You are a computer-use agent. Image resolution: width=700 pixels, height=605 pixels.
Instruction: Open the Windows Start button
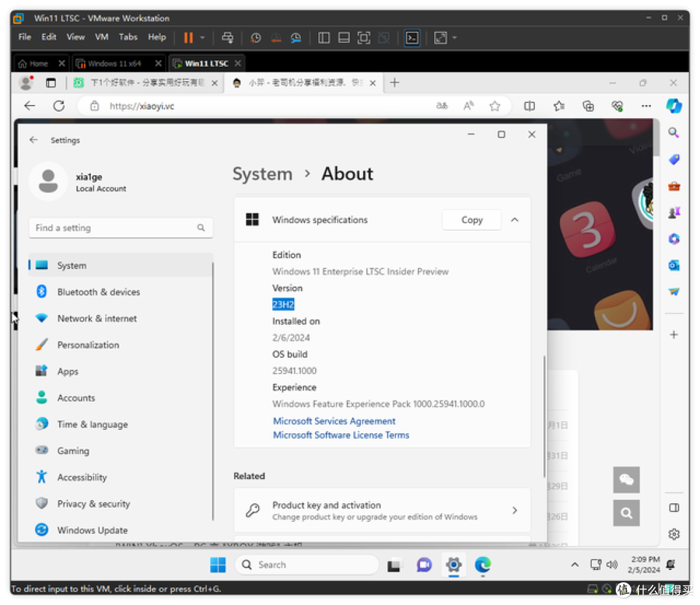pyautogui.click(x=218, y=565)
